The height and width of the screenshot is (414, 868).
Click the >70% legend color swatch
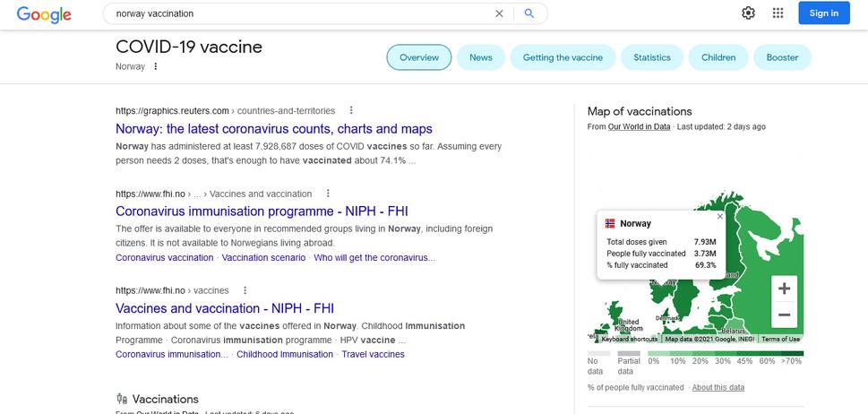[x=792, y=353]
